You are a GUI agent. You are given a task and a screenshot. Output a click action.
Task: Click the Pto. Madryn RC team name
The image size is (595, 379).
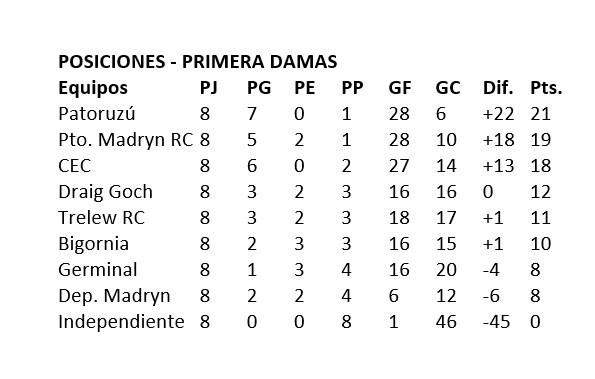point(126,140)
